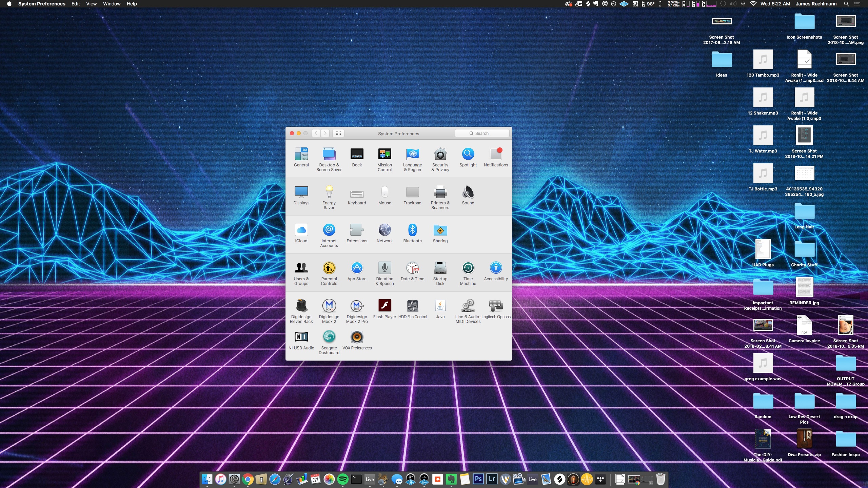
Task: Click the Wi-Fi status menu bar icon
Action: [753, 4]
